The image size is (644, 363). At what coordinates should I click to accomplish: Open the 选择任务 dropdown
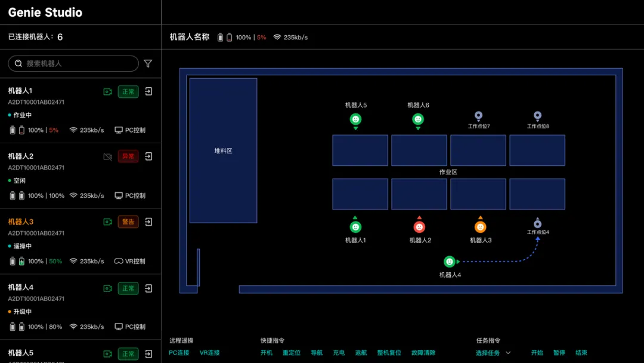[493, 353]
